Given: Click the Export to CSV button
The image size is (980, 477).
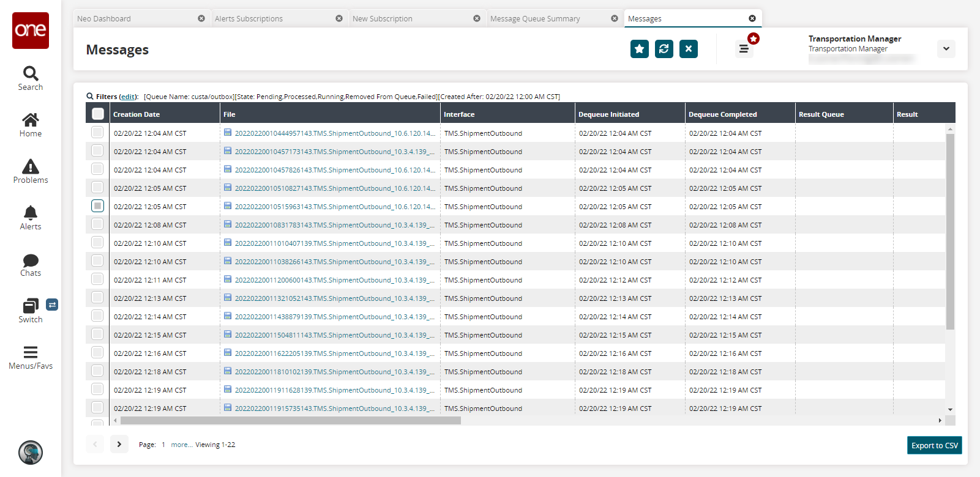Looking at the screenshot, I should (x=934, y=445).
